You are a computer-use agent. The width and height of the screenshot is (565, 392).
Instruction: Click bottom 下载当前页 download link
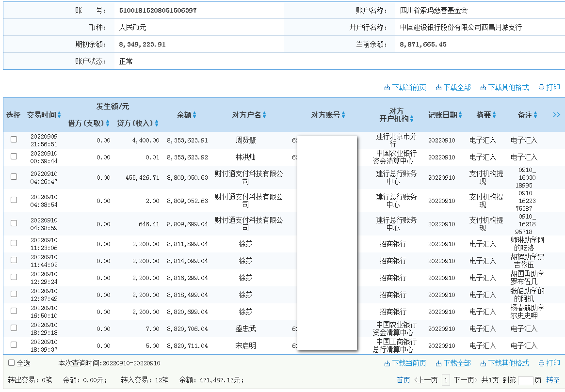pos(405,363)
